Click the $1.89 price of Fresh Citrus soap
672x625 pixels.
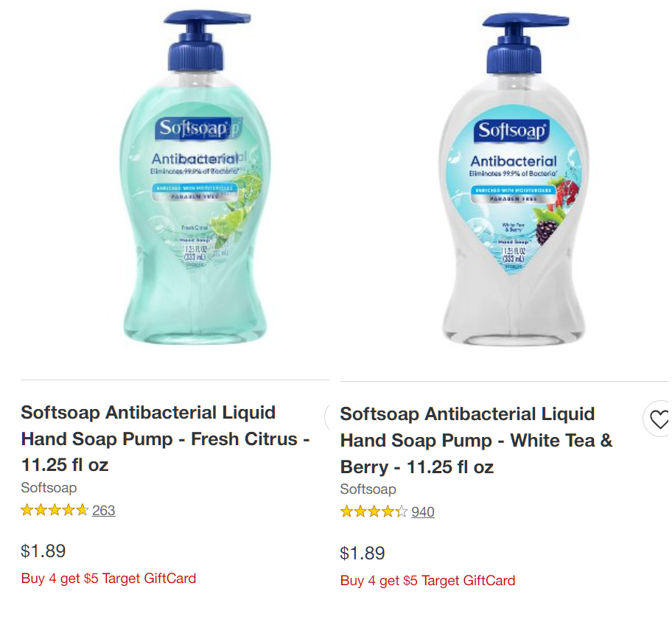click(43, 551)
